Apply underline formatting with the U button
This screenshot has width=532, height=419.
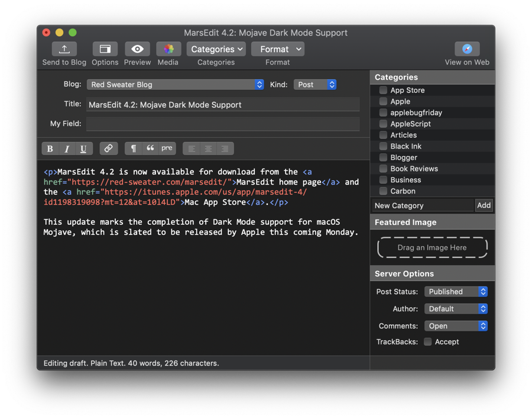tap(83, 149)
